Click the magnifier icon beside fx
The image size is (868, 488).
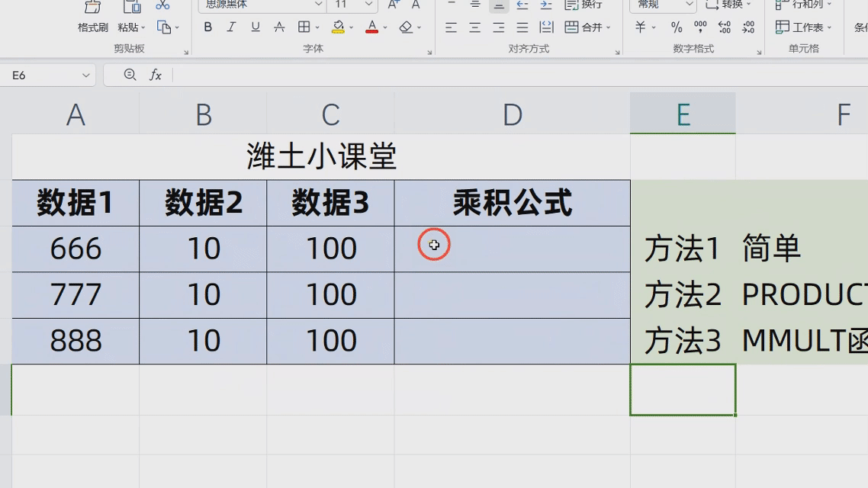click(130, 75)
